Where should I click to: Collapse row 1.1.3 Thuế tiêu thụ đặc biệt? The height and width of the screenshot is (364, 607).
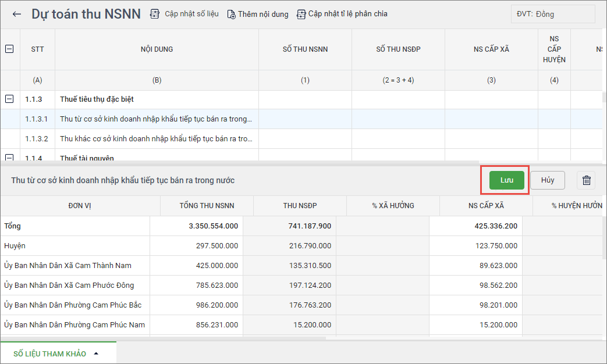coord(9,99)
